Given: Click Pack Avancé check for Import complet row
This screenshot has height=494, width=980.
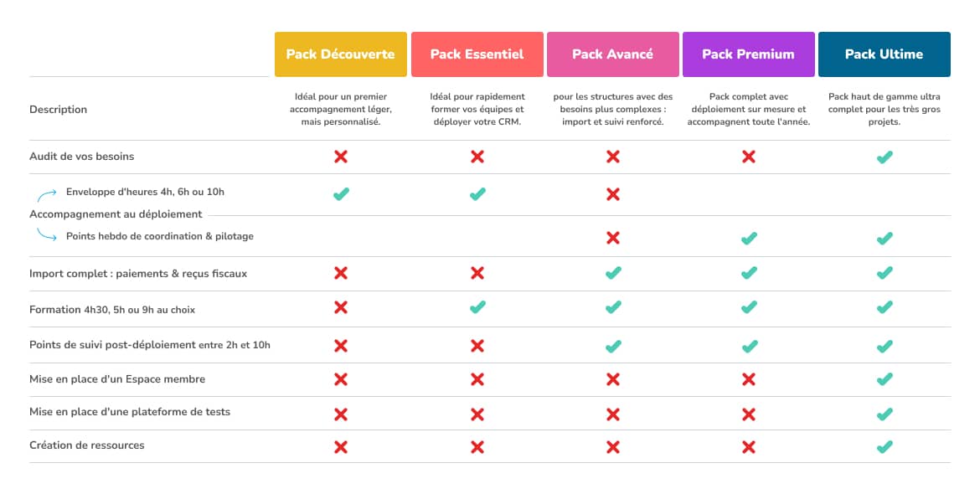Looking at the screenshot, I should pyautogui.click(x=613, y=273).
